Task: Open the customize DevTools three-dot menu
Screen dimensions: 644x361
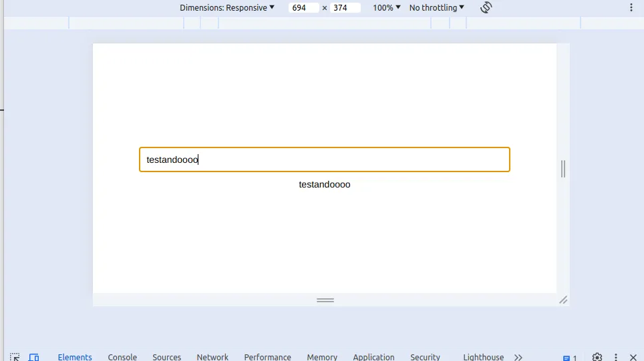Action: [x=616, y=357]
